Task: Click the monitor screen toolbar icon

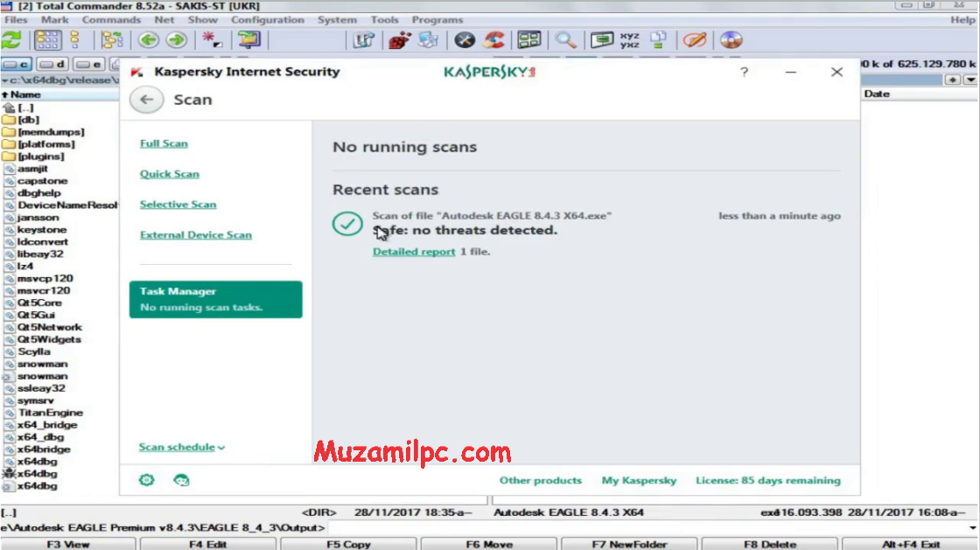Action: pos(601,40)
